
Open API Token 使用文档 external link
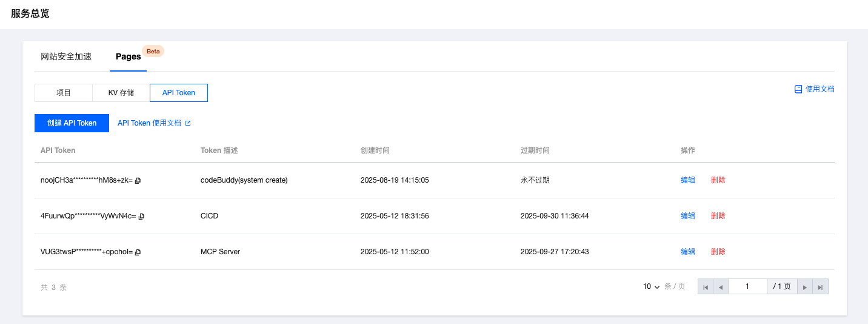pyautogui.click(x=154, y=123)
